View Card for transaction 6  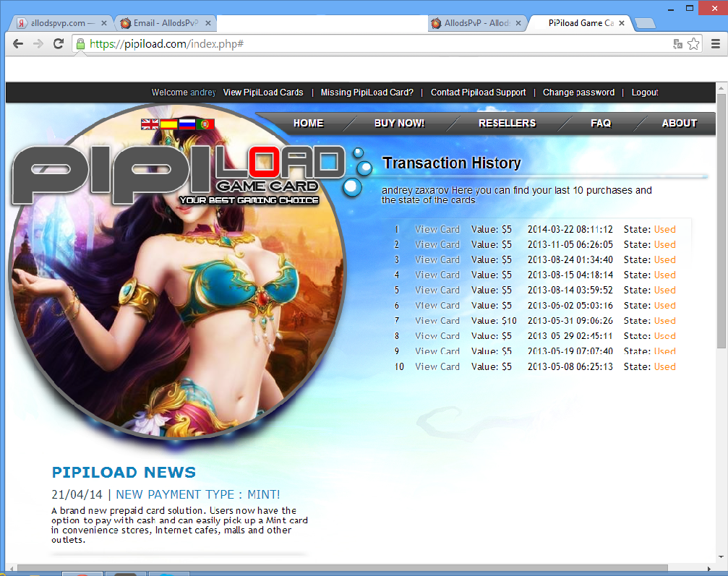(x=437, y=306)
